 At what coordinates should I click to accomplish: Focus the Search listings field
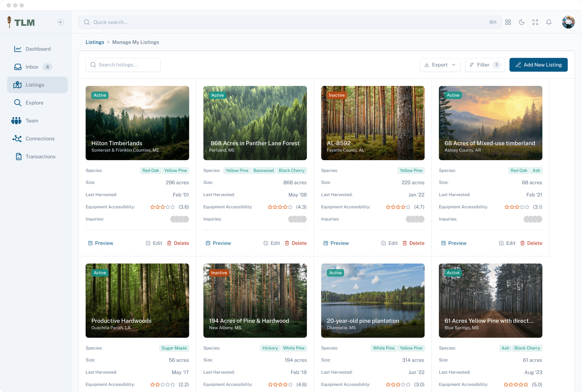[123, 65]
